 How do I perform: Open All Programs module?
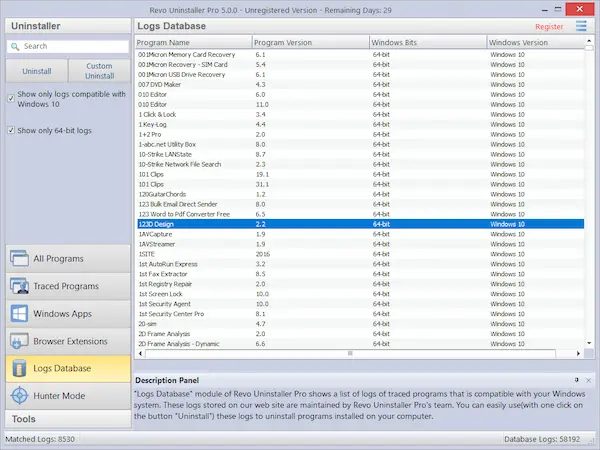click(68, 258)
